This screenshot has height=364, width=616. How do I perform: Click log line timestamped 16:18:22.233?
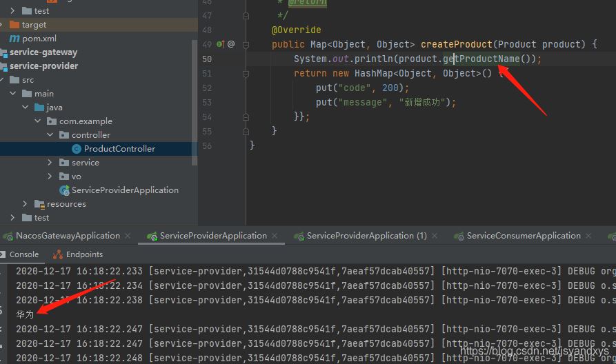pyautogui.click(x=316, y=272)
